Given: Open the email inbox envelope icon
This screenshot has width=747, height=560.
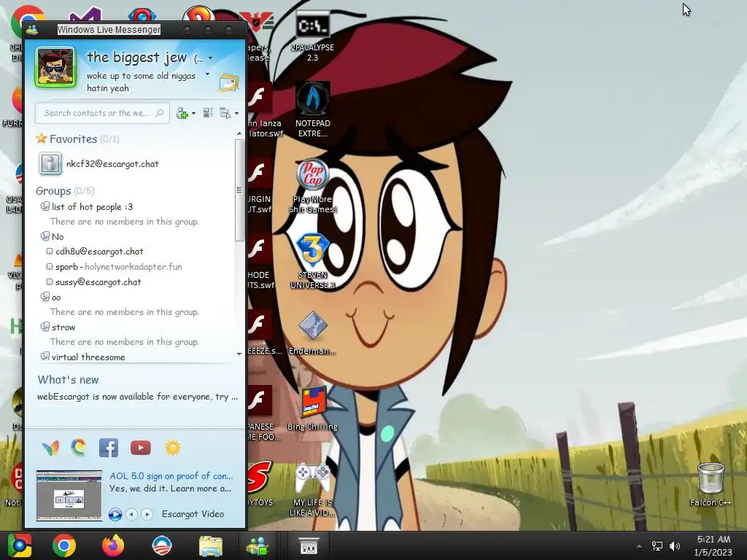Looking at the screenshot, I should click(229, 82).
